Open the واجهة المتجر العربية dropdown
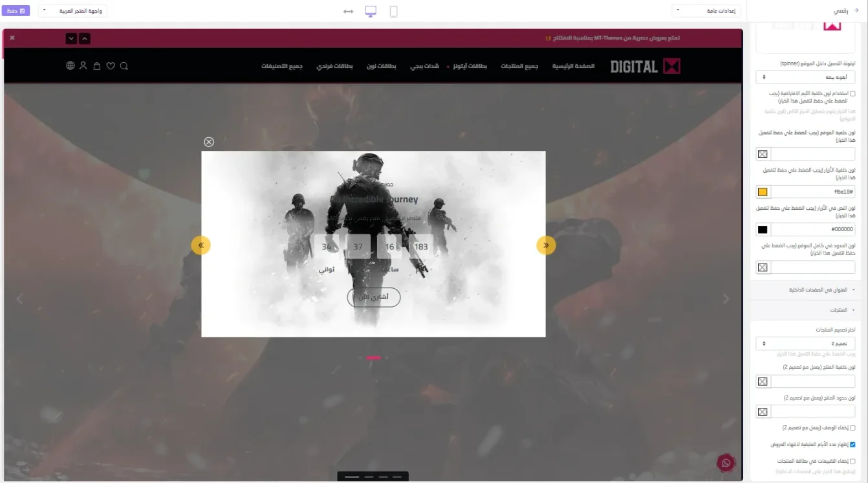Screen dimensions: 868x483 pos(72,11)
